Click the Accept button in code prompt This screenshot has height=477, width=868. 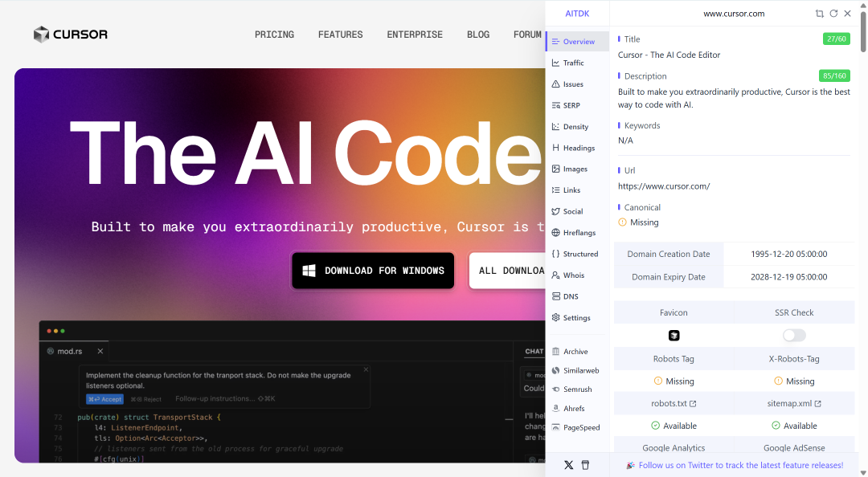pyautogui.click(x=104, y=399)
